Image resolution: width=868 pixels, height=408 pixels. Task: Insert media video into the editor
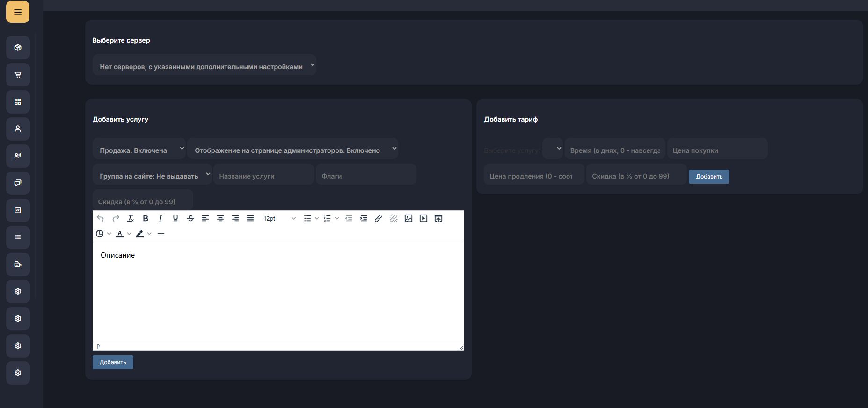(x=423, y=218)
